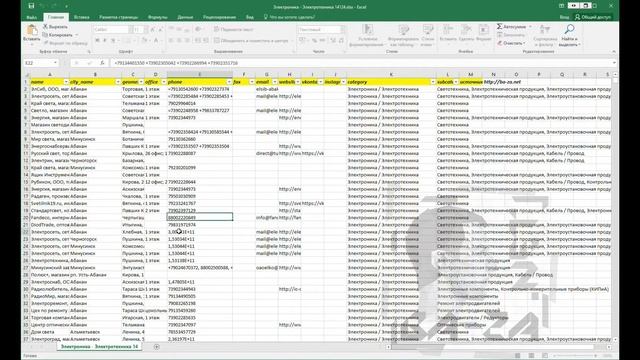Click Перенести текст (Wrap Text) command

pos(234,29)
